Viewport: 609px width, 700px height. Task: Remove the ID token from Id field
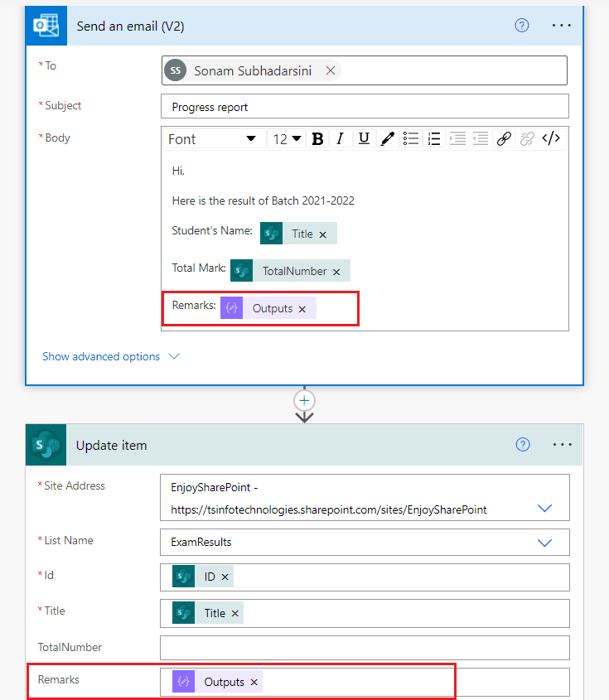click(x=225, y=577)
